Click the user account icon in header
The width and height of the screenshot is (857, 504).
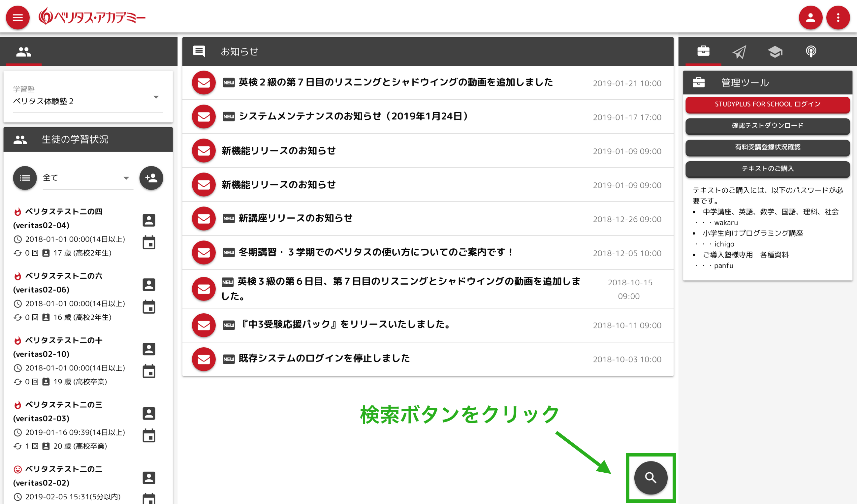coord(810,17)
